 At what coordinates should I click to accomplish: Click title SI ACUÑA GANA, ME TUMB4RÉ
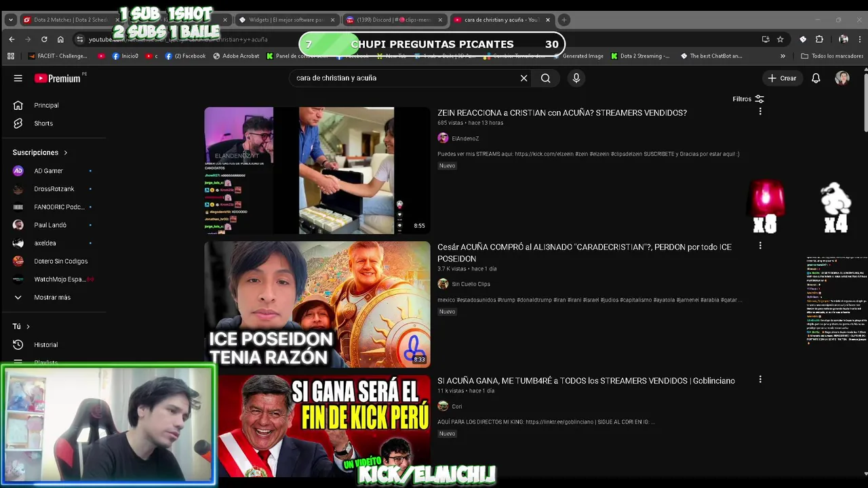pyautogui.click(x=586, y=381)
